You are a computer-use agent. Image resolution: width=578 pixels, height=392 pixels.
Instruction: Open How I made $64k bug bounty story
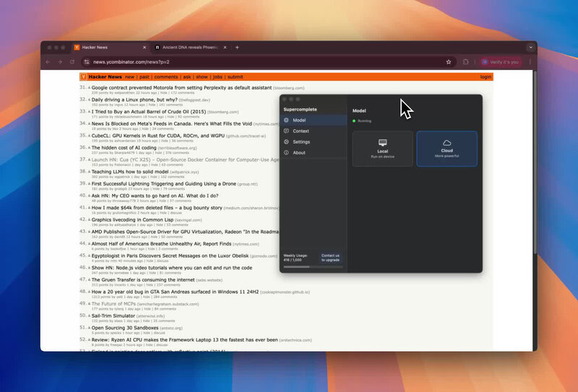click(x=157, y=208)
